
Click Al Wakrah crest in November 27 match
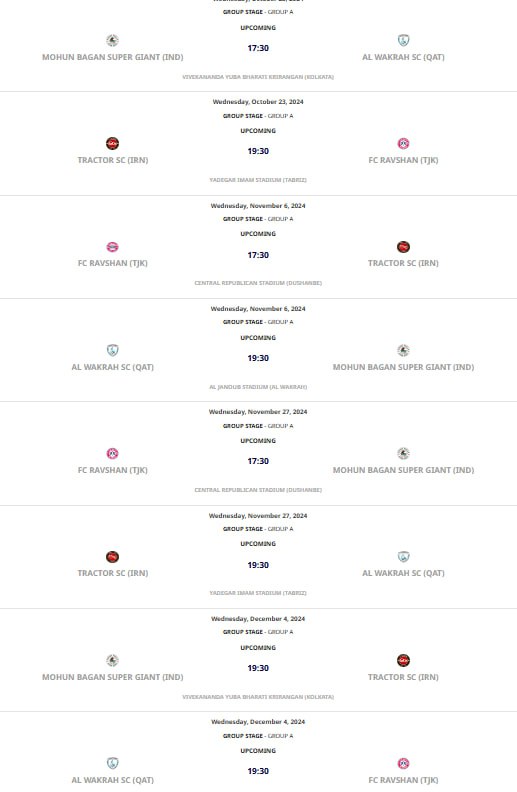[403, 557]
